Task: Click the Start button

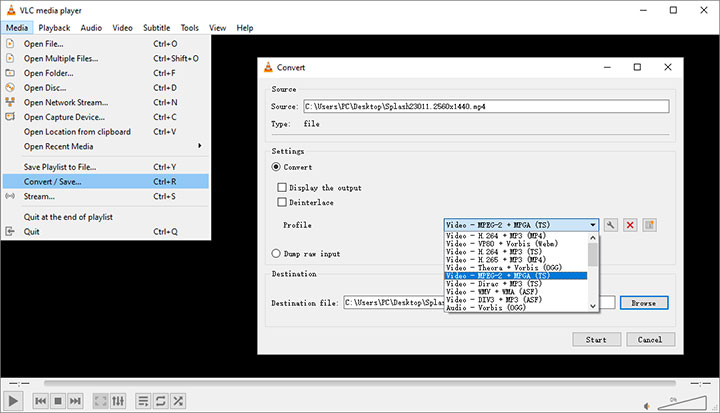Action: tap(596, 339)
